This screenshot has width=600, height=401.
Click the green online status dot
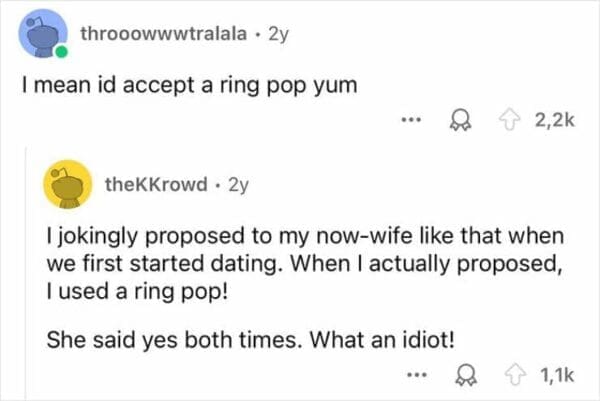[x=61, y=51]
